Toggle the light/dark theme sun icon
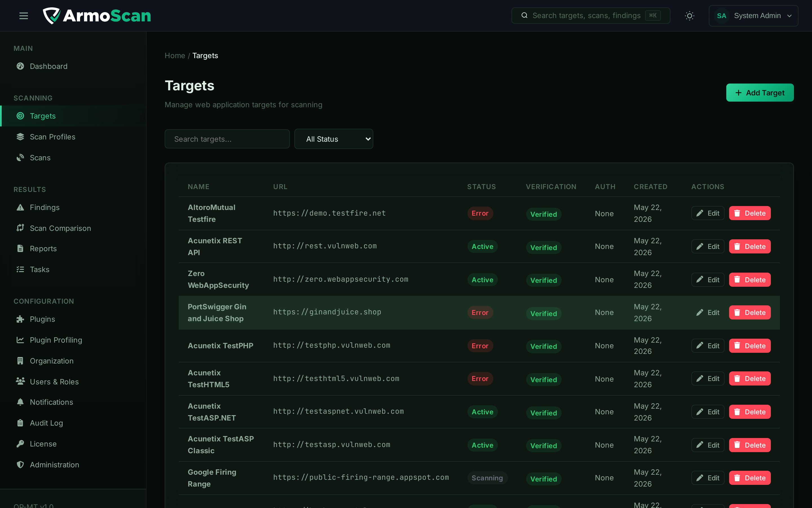 tap(689, 16)
